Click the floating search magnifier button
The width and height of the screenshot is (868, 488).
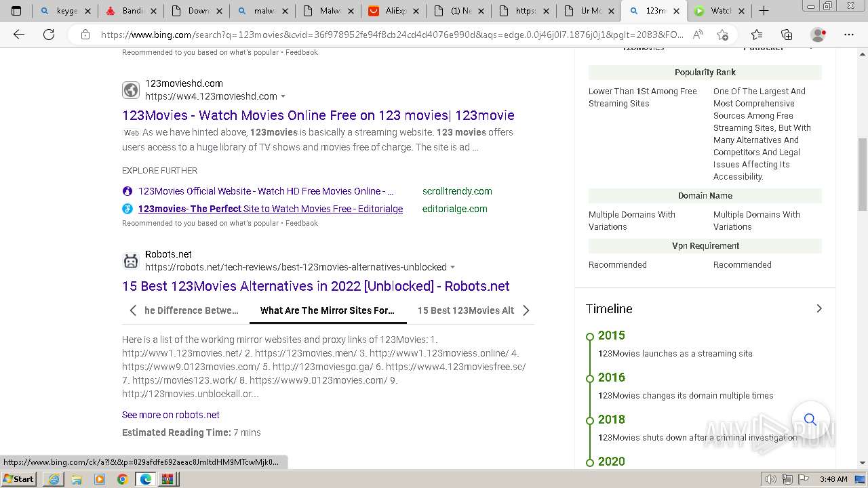point(810,420)
